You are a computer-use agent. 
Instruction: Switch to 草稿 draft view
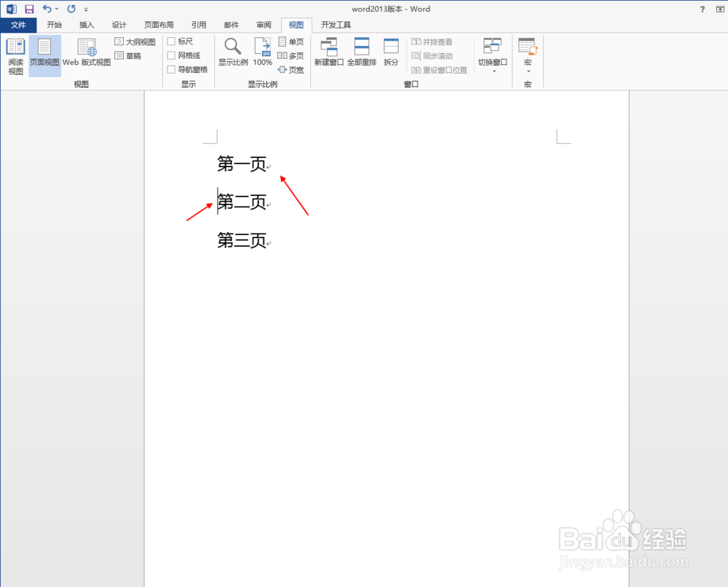point(131,55)
